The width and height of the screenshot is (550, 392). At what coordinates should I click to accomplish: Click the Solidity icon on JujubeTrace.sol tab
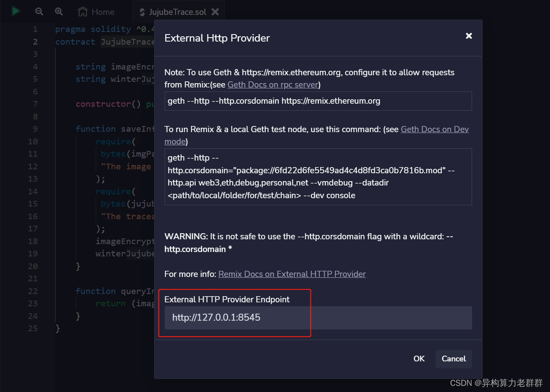tap(142, 12)
